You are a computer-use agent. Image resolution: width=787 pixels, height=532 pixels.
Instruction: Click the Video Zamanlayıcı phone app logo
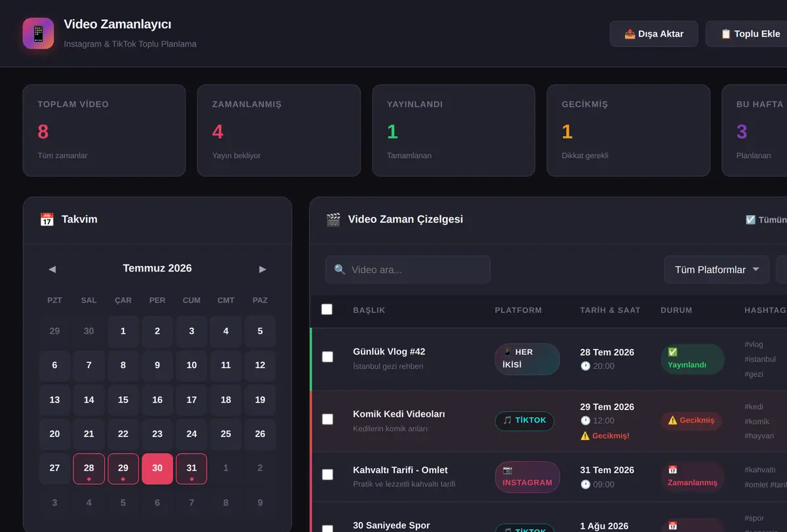point(38,33)
